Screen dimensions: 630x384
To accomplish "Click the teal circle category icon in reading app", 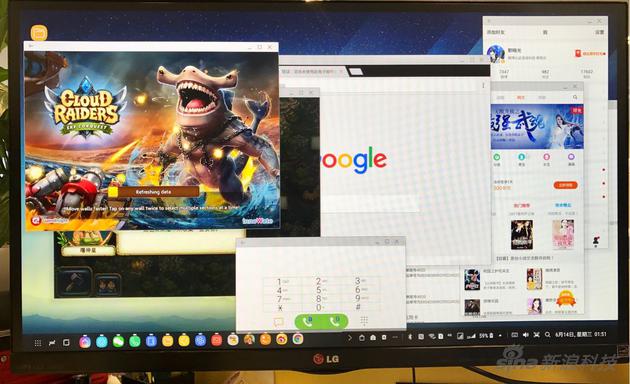I will coord(522,157).
